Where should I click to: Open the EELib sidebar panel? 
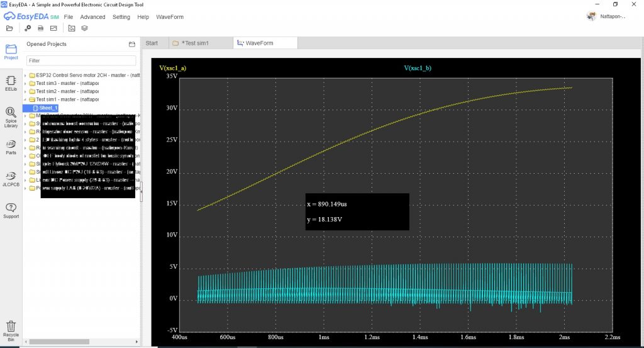point(11,84)
